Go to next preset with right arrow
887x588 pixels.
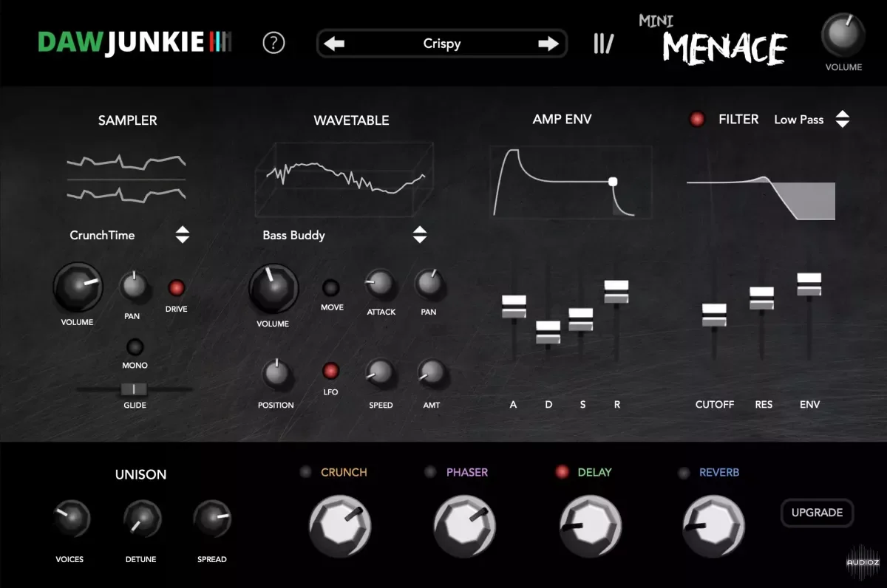tap(548, 44)
